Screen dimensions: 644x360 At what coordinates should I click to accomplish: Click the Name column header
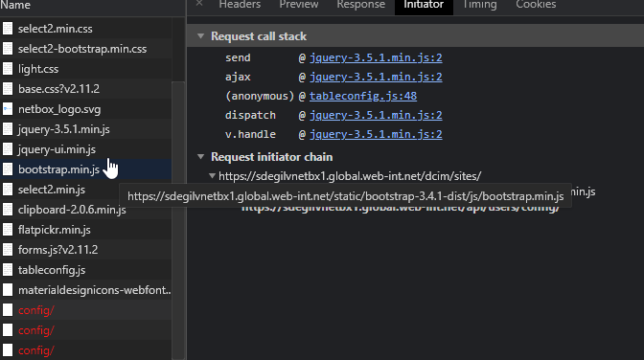[x=92, y=5]
